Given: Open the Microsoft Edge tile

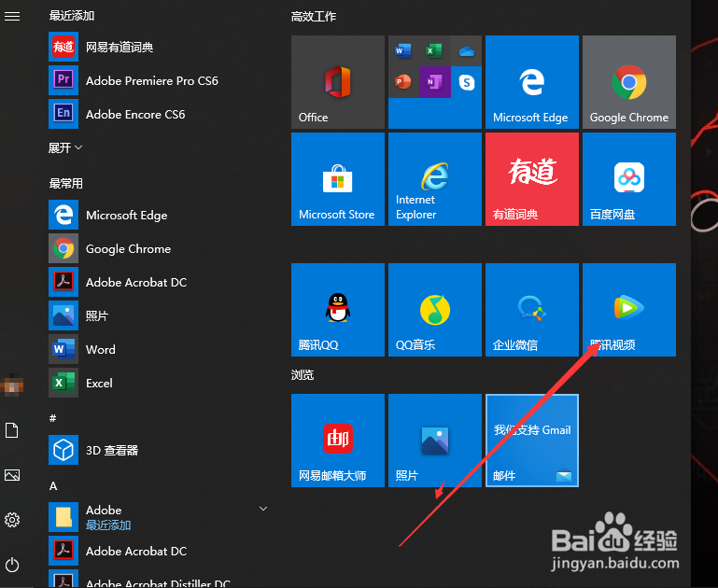Looking at the screenshot, I should (532, 82).
